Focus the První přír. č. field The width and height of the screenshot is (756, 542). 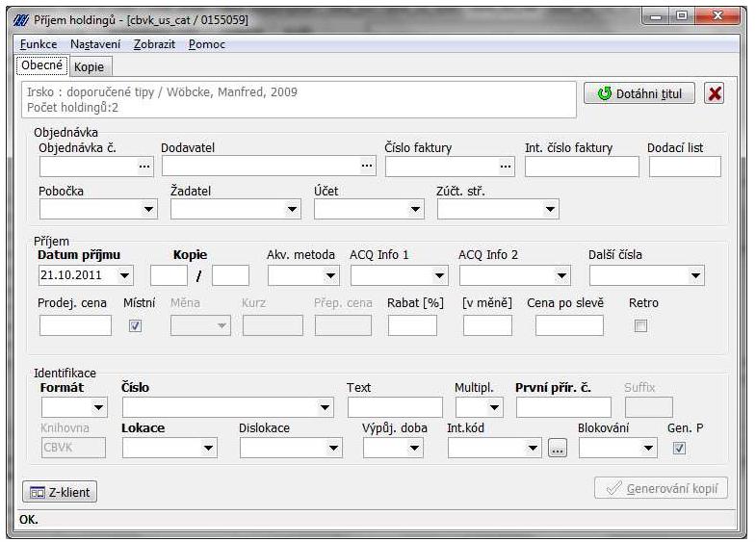point(563,408)
